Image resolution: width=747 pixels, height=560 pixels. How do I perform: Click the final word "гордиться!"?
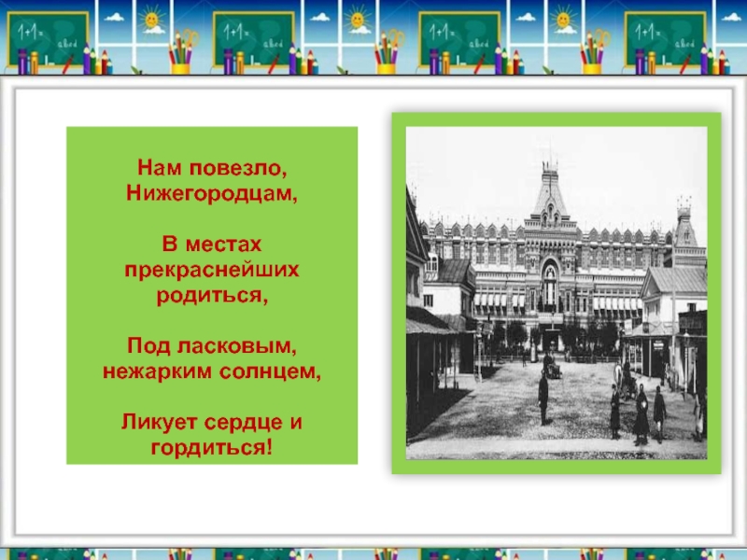pos(211,447)
